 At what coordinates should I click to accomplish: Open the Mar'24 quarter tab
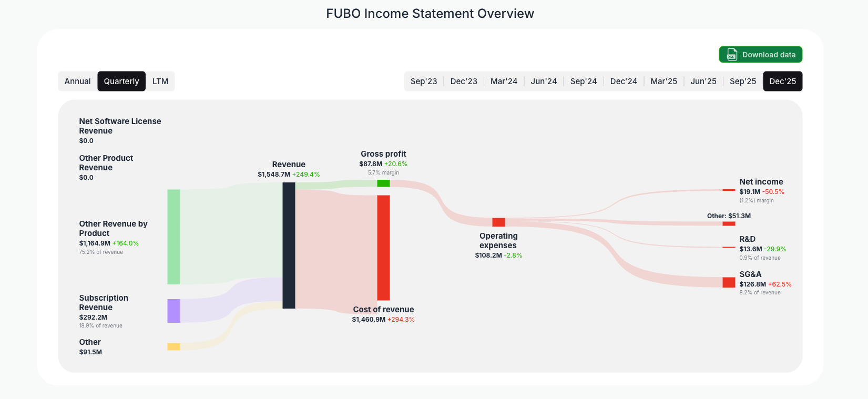(504, 81)
